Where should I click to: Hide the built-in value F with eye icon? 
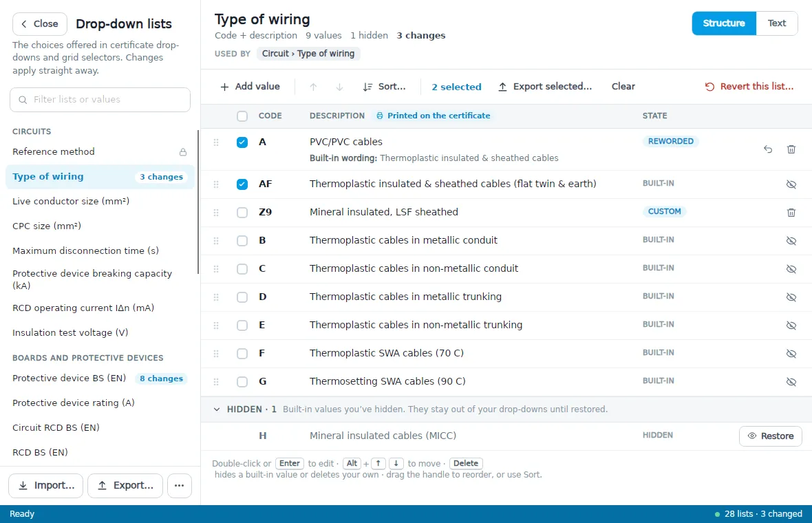coord(791,354)
